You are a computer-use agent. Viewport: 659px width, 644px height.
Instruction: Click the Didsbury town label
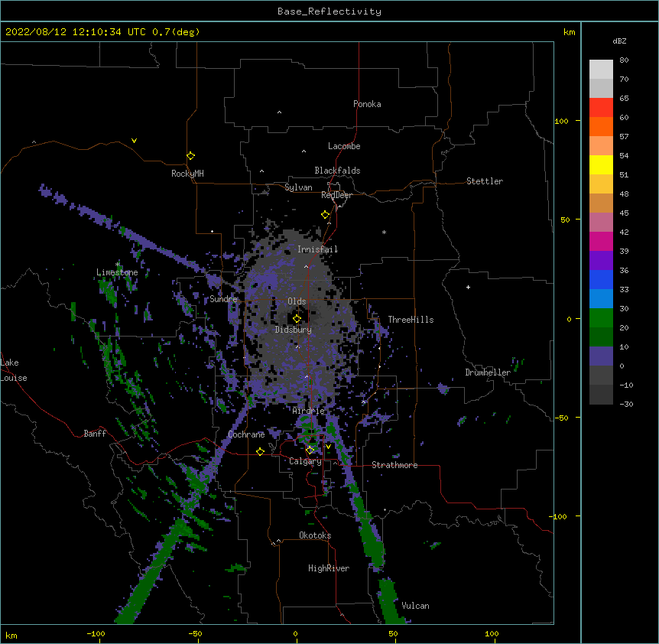[x=294, y=330]
